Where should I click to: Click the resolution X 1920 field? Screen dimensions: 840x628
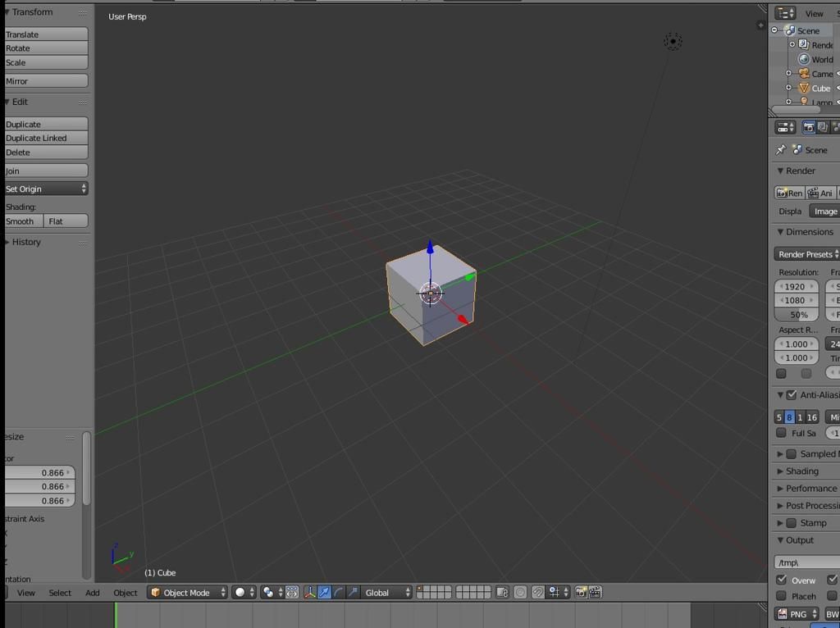click(796, 286)
